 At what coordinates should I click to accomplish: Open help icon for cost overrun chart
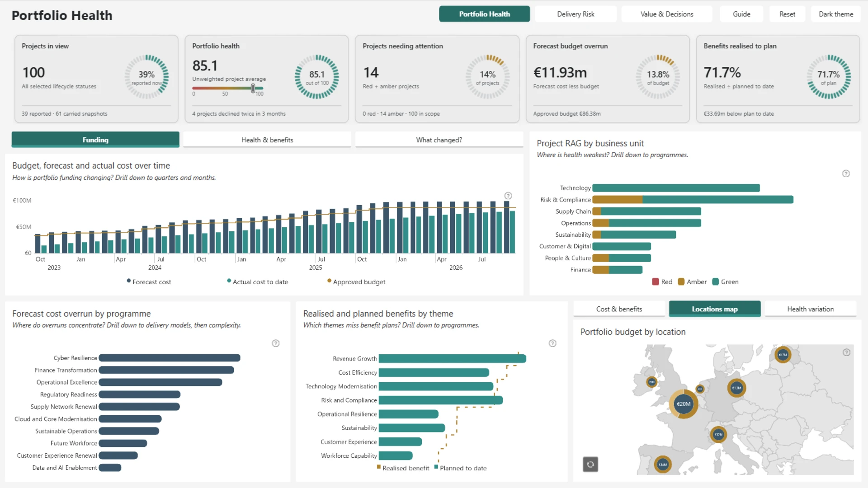click(276, 343)
